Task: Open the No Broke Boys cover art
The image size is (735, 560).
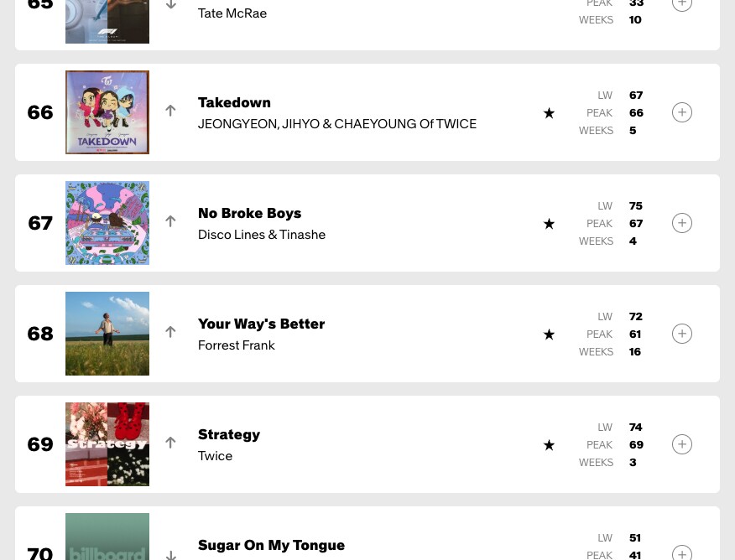Action: (x=107, y=223)
